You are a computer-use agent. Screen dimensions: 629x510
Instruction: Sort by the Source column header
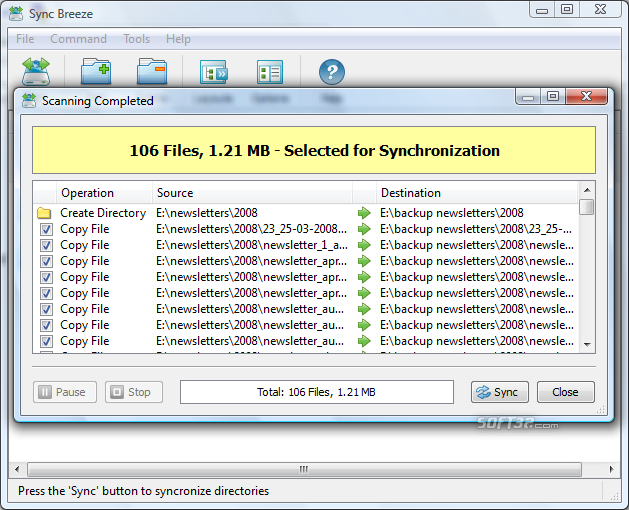coord(252,193)
